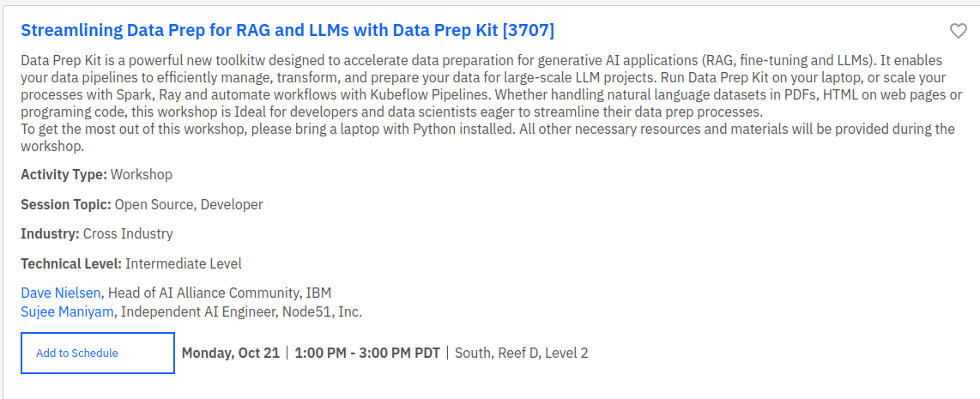
Task: Favorite this session with the heart icon
Action: point(959,32)
